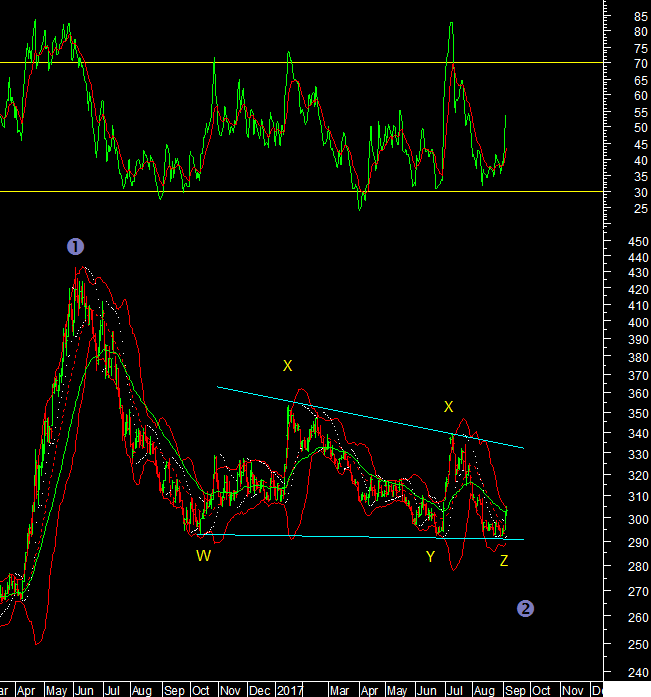Click the Dec label on time axis
Screen dimensions: 651x697
[x=260, y=691]
